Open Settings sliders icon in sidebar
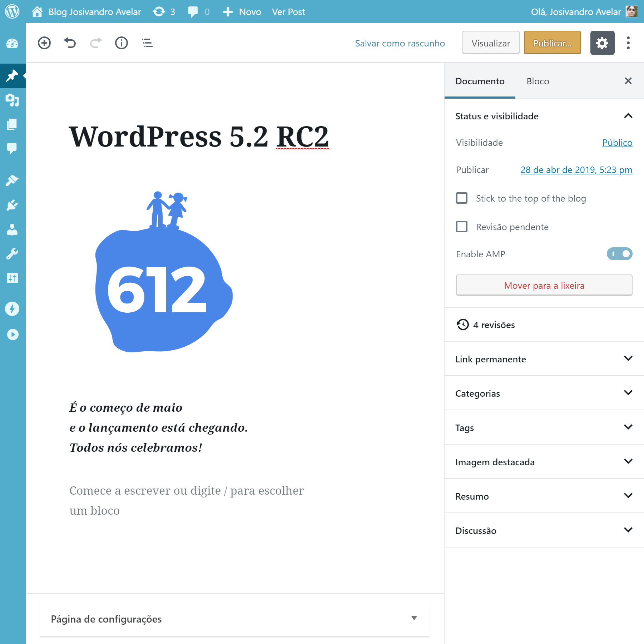Viewport: 644px width, 644px height. click(12, 278)
